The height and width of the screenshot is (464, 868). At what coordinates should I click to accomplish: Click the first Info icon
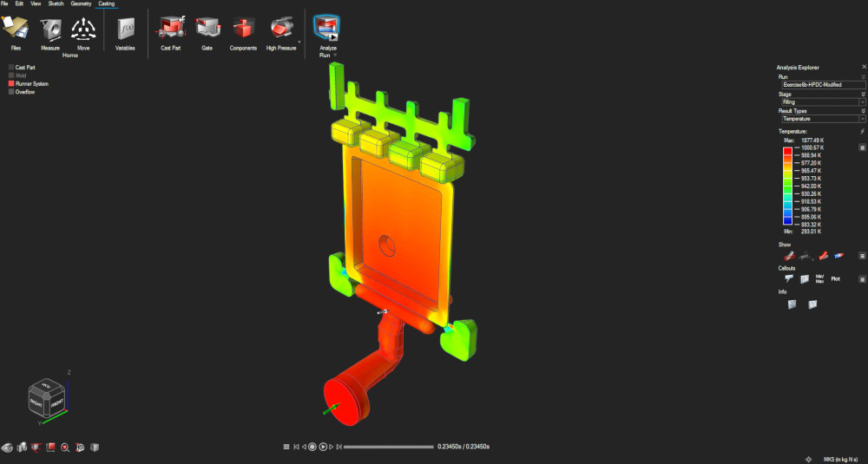coord(792,304)
